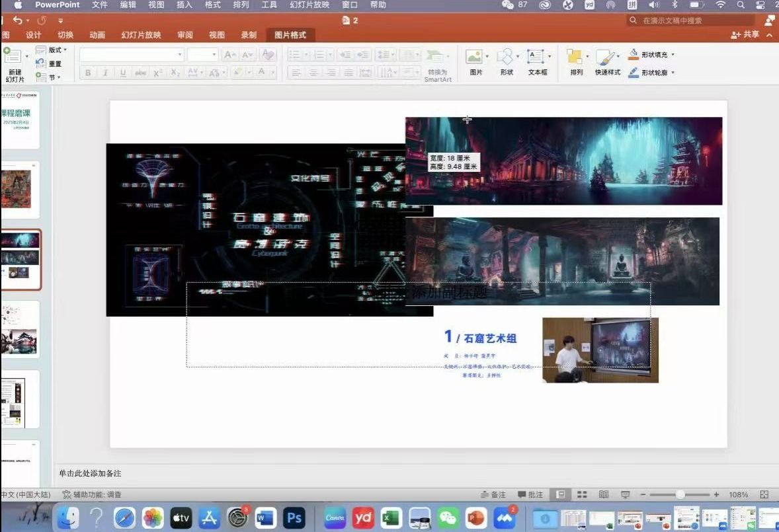The height and width of the screenshot is (532, 779).
Task: Click the character spacing AV icon
Action: tap(192, 73)
